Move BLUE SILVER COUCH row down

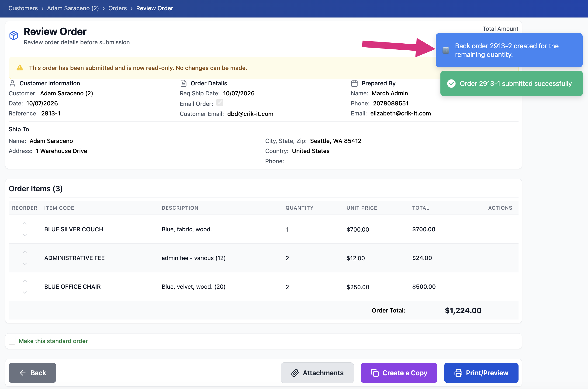(x=25, y=235)
